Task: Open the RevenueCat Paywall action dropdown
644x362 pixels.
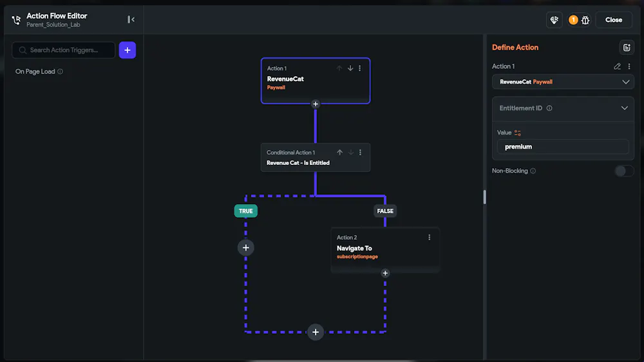Action: pos(563,82)
